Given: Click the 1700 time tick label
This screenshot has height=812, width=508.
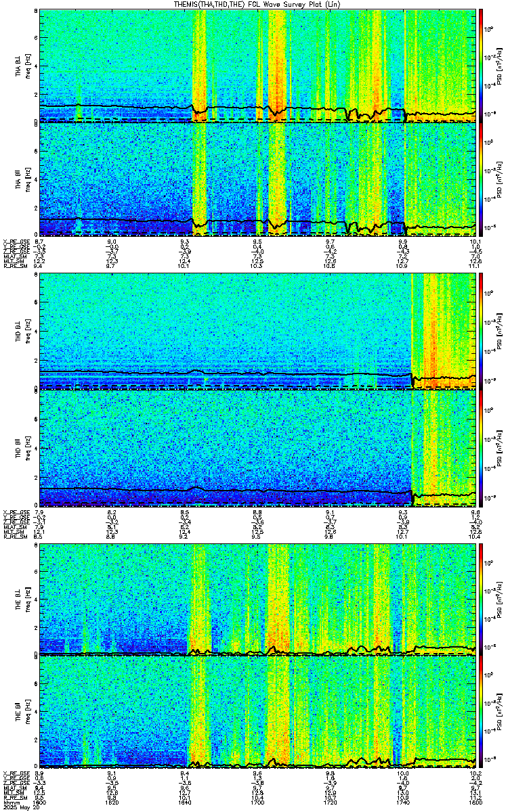Looking at the screenshot, I should (x=257, y=802).
